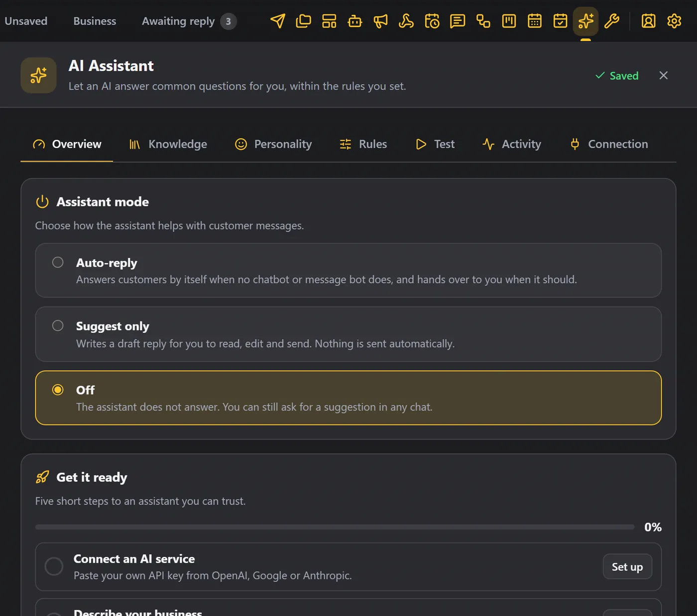Open the wrench tools icon
This screenshot has width=697, height=616.
click(612, 21)
